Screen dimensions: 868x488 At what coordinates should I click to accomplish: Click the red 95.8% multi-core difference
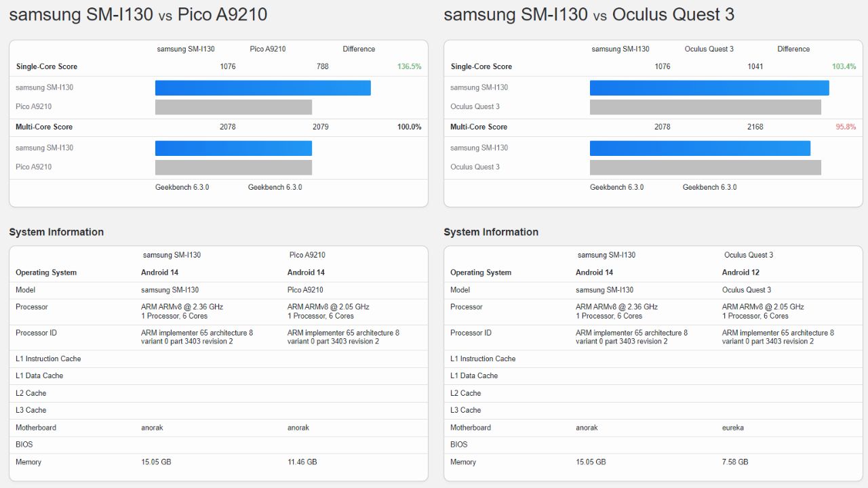point(845,127)
